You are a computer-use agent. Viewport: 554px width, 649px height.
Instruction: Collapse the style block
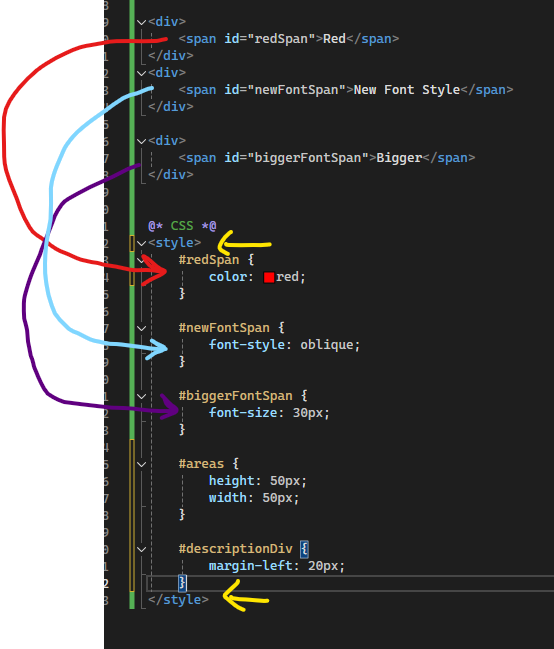coord(142,243)
